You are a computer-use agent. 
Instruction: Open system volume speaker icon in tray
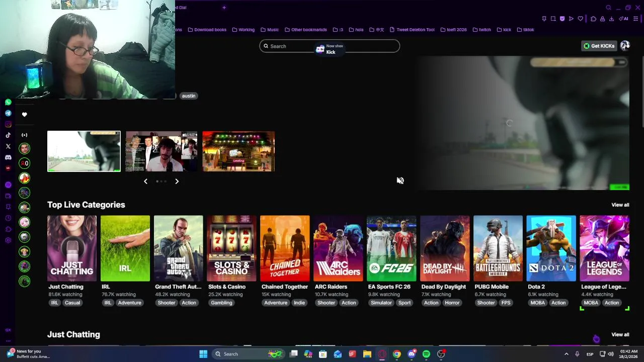[611, 354]
